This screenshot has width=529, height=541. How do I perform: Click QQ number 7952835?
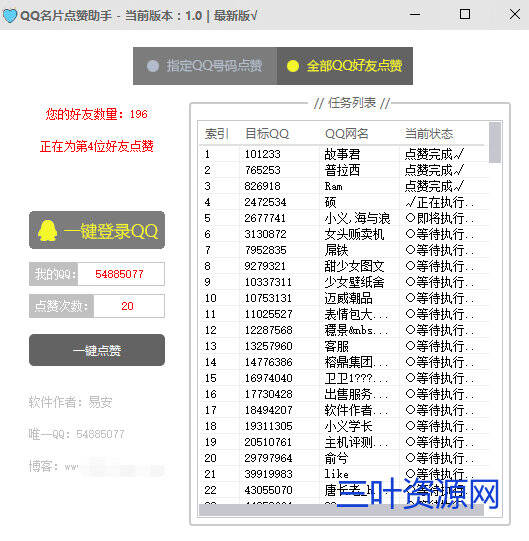[265, 250]
